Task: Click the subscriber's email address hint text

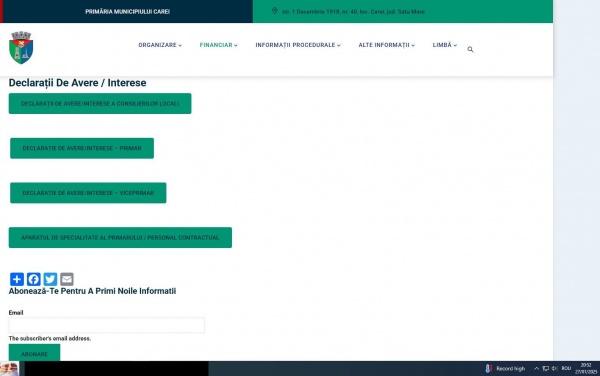Action: coord(50,339)
